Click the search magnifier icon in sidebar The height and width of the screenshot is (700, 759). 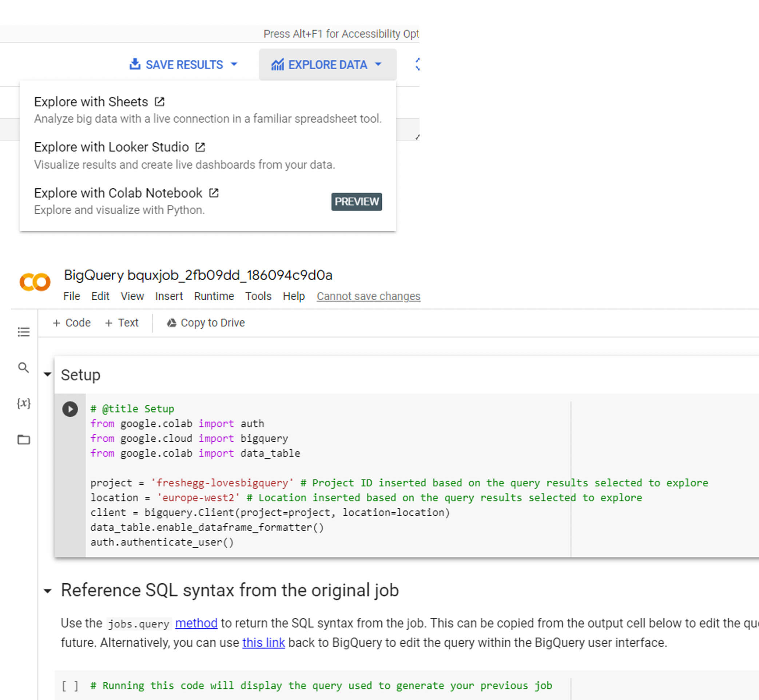(x=23, y=367)
